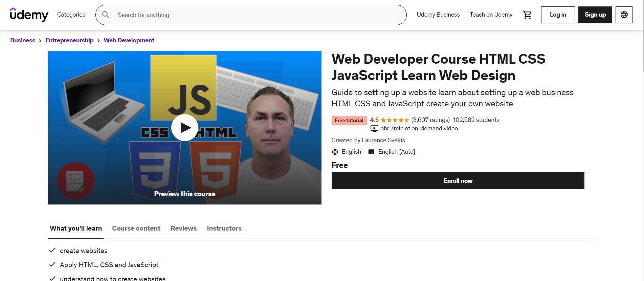Viewport: 644px width, 281px height.
Task: Click the 102,582 students text
Action: (476, 120)
